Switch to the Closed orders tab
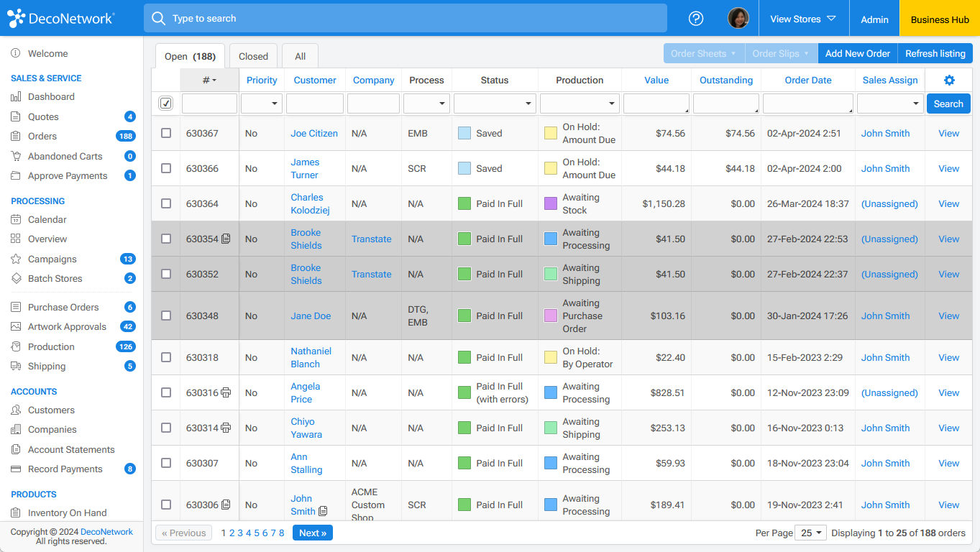 (253, 55)
